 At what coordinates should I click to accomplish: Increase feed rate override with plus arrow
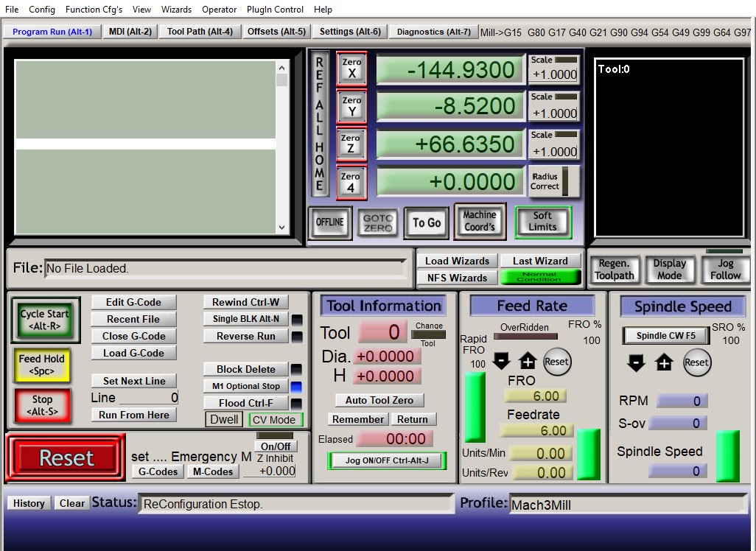point(527,361)
